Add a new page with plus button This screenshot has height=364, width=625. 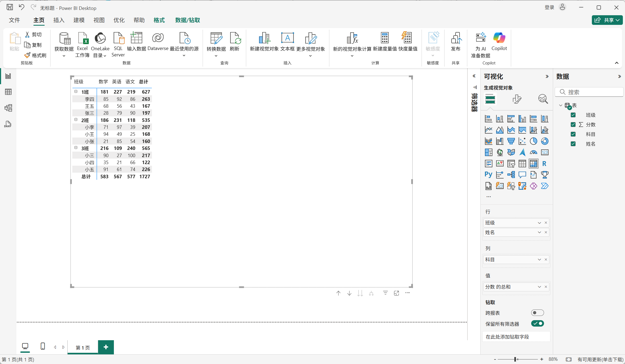click(106, 347)
